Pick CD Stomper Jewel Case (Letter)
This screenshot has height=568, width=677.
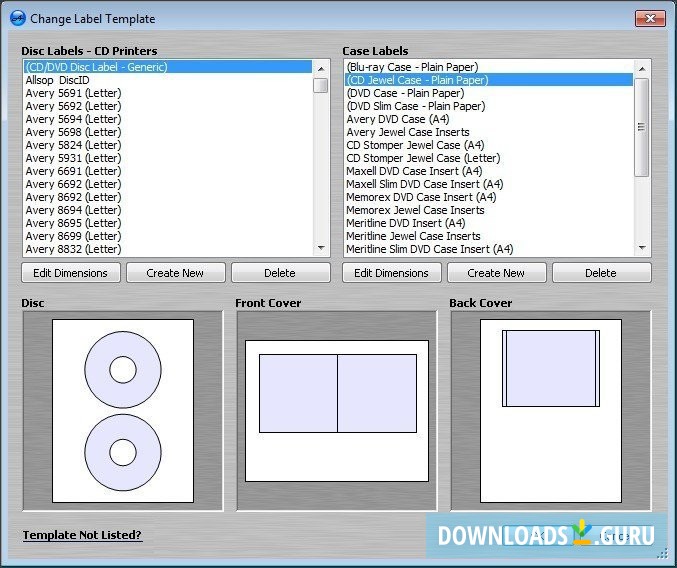[x=489, y=158]
